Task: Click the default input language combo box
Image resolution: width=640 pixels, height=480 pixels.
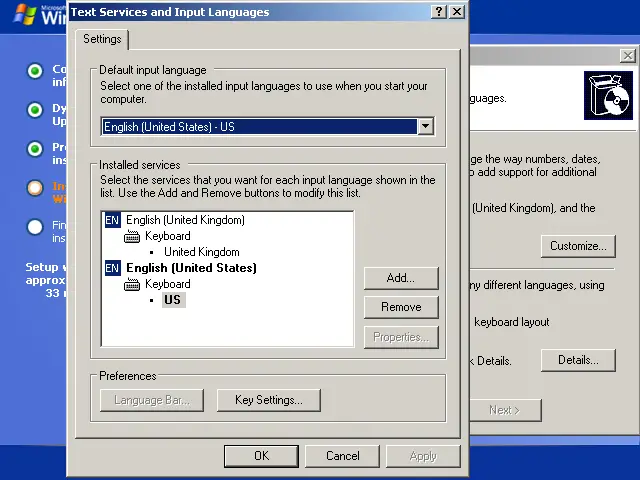Action: tap(259, 127)
